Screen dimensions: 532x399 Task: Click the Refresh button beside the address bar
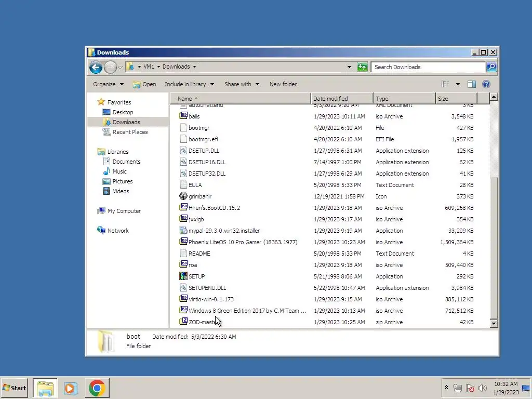pos(362,67)
